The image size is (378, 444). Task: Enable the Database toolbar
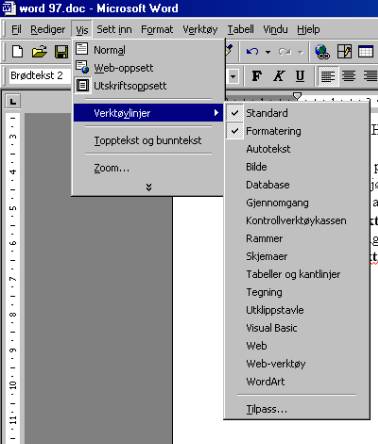coord(297,185)
